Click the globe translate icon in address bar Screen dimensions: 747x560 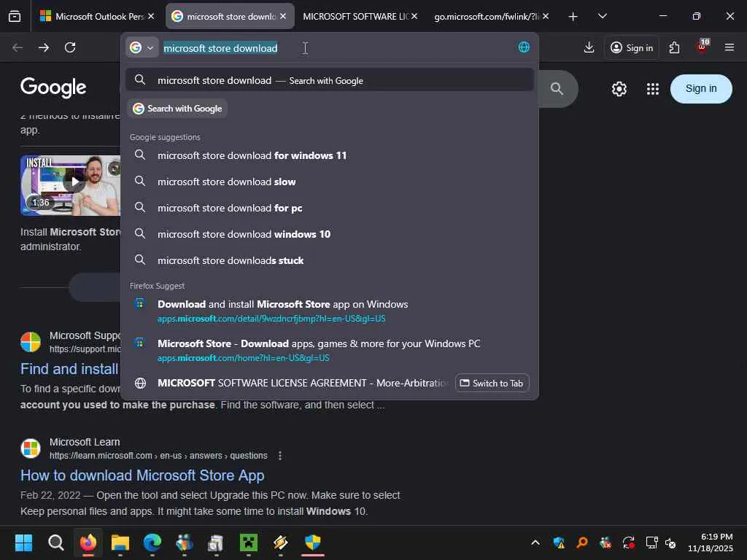coord(524,47)
